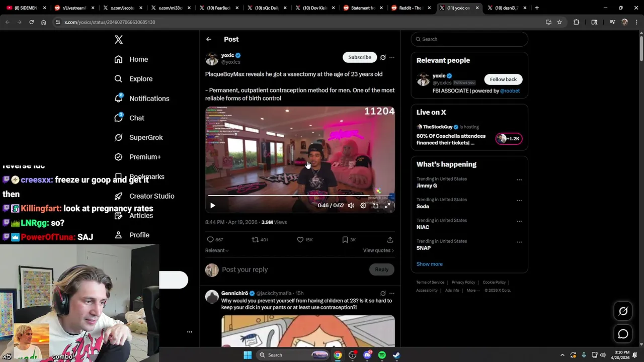Open Jimmy G trending topic
644x362 pixels.
[x=427, y=186]
